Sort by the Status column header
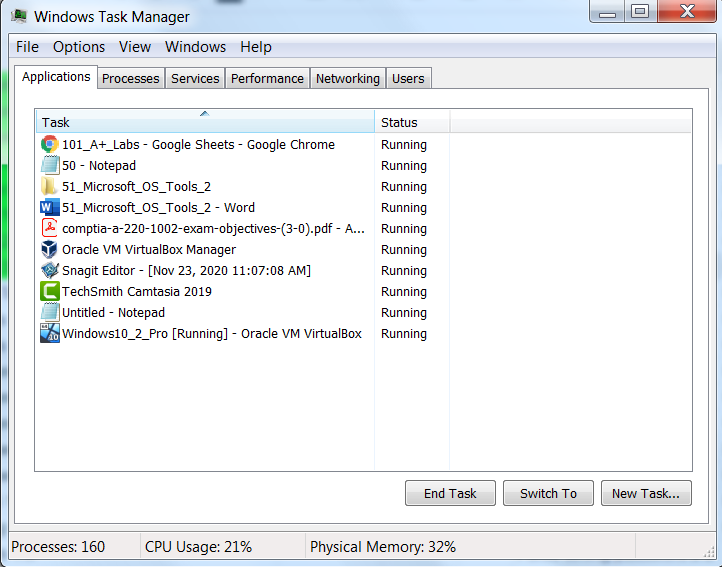The height and width of the screenshot is (567, 722). [412, 123]
